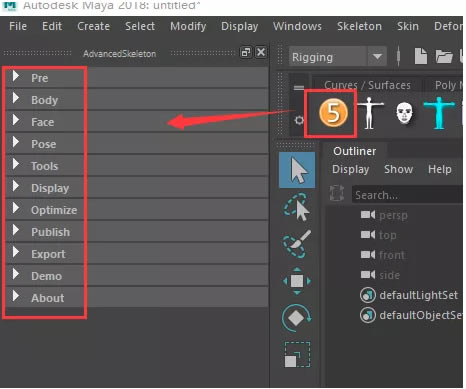This screenshot has width=466, height=389.
Task: Expand the Optimize section
Action: 137,210
